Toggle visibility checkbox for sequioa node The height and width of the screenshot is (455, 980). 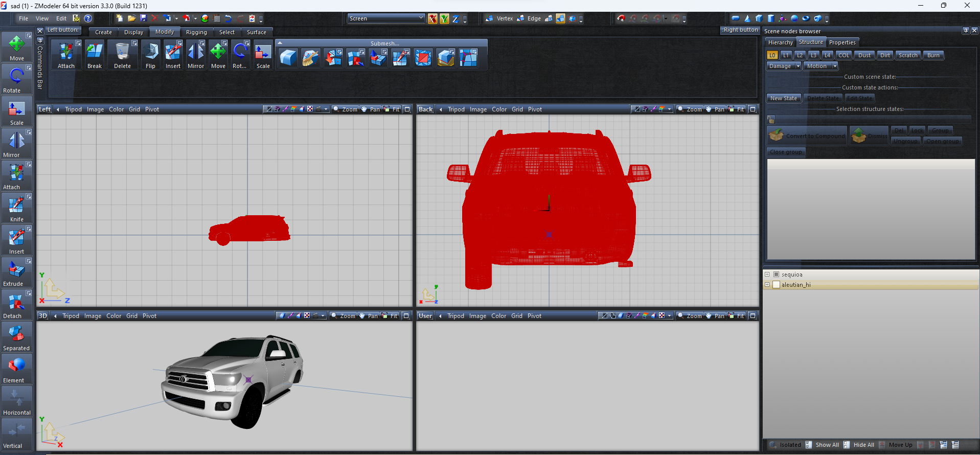(x=776, y=275)
